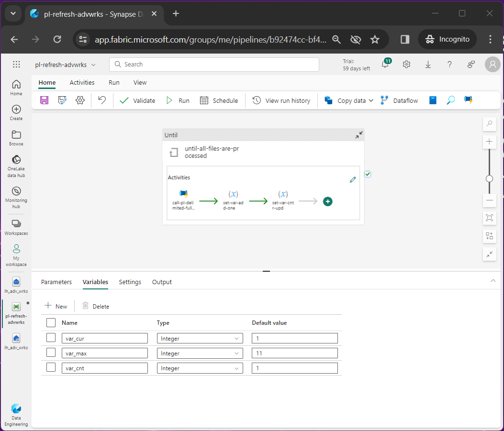Click New to add a variable

(x=56, y=306)
